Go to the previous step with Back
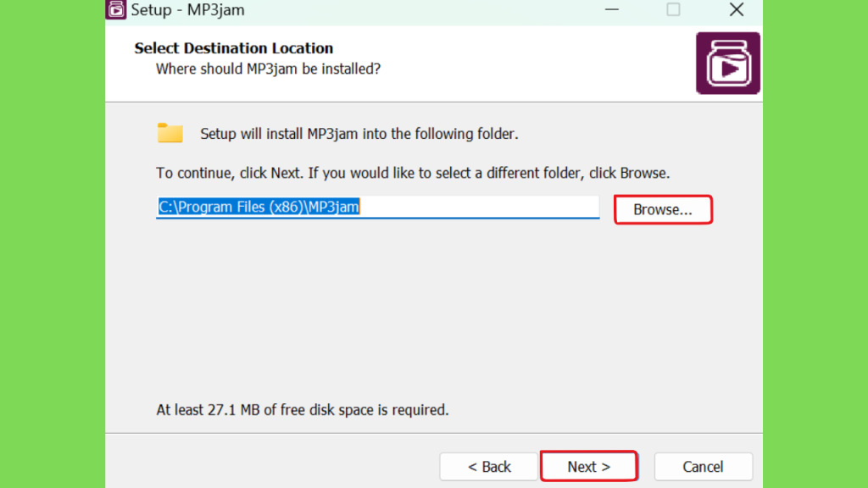The width and height of the screenshot is (868, 488). (x=489, y=467)
